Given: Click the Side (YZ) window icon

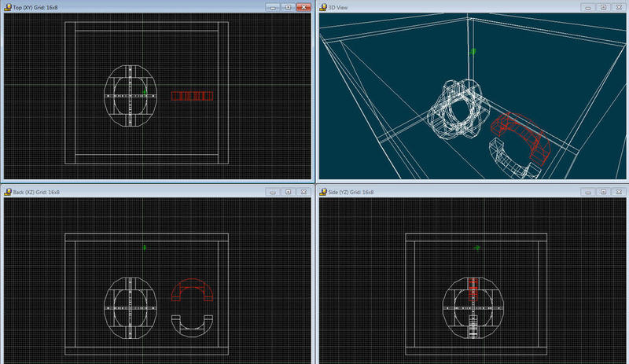Looking at the screenshot, I should coord(322,191).
